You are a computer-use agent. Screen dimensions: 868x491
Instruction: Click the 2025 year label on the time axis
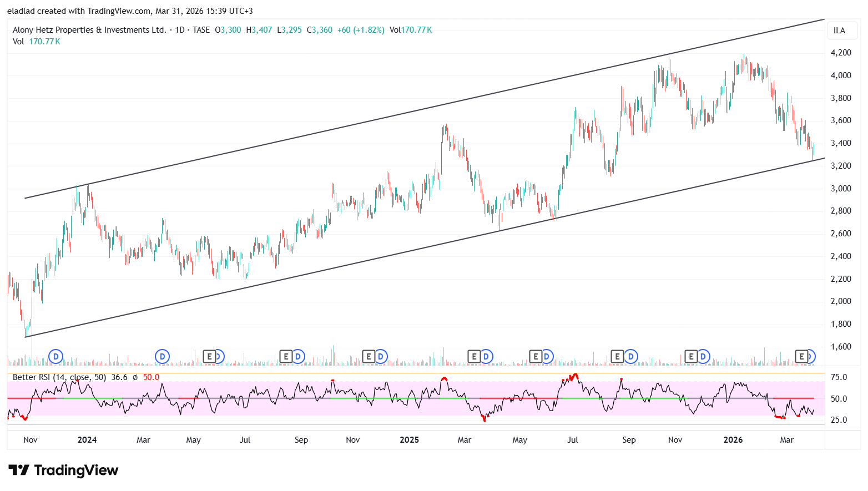pyautogui.click(x=410, y=440)
